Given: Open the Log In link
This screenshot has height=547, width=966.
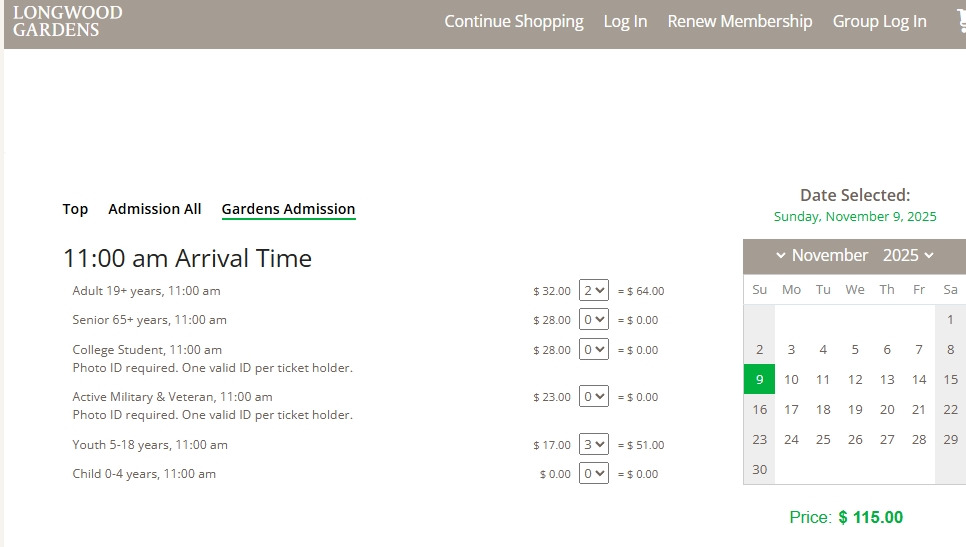Looking at the screenshot, I should [x=625, y=22].
